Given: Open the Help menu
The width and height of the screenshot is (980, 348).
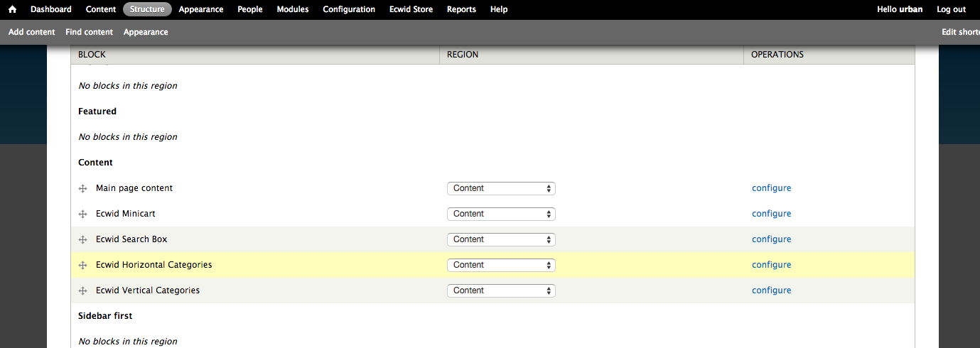Looking at the screenshot, I should point(499,9).
